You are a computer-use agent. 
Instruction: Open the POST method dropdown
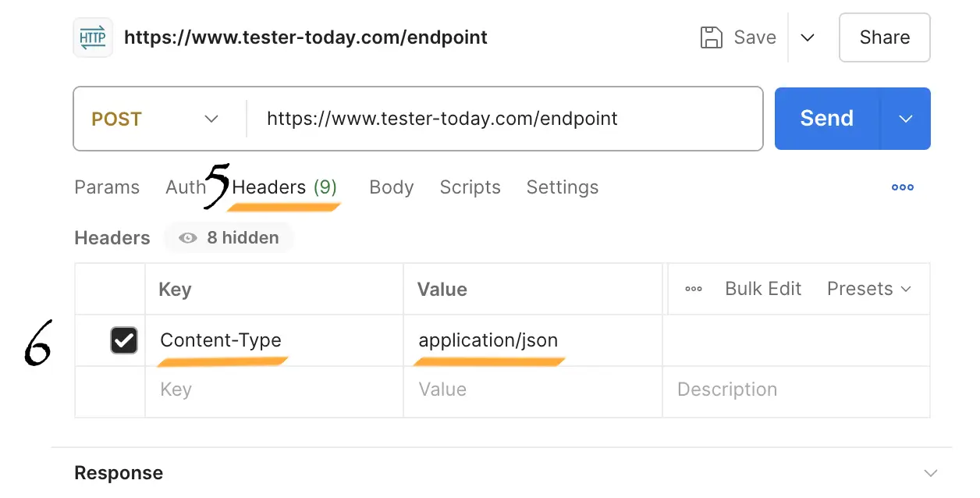[x=210, y=119]
